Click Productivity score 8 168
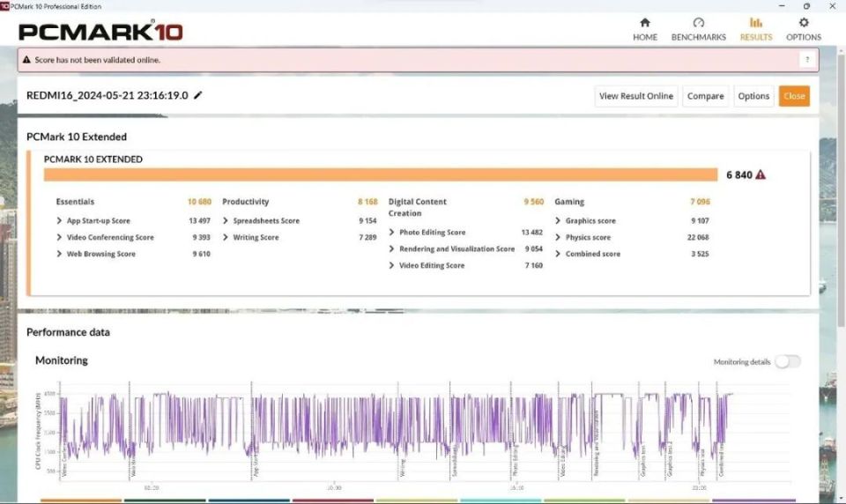Viewport: 846px width, 504px height. coord(367,202)
